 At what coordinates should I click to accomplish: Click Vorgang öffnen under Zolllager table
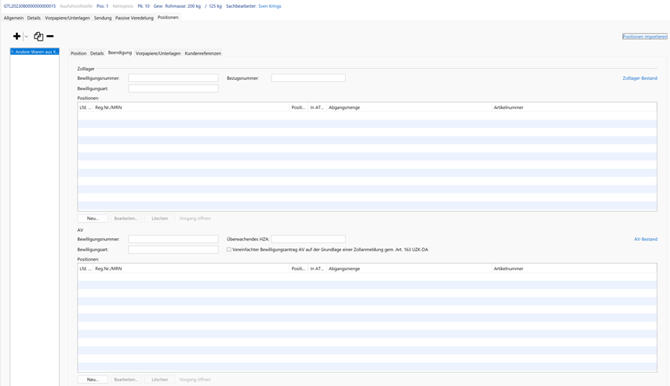point(195,218)
